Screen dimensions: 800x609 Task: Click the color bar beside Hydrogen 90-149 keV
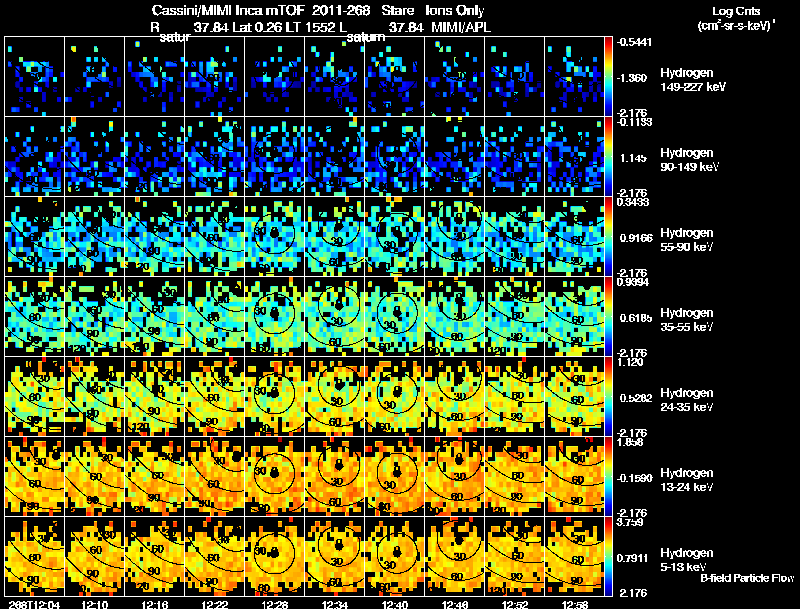[x=608, y=157]
